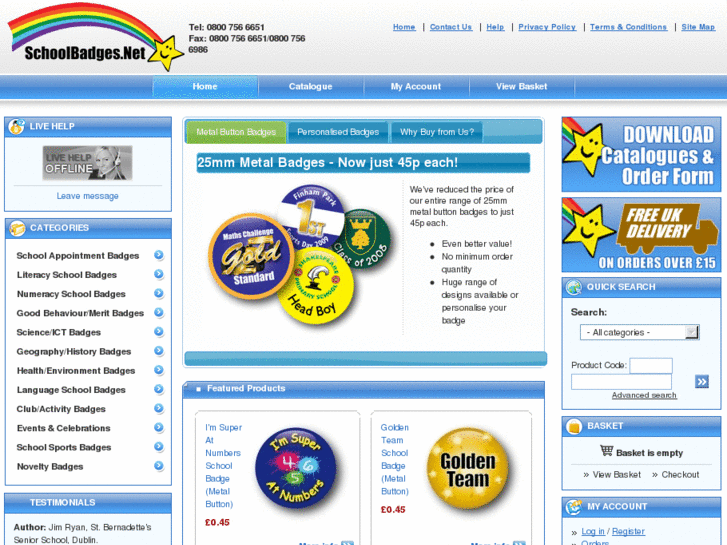Switch to the Personalised Badges tab
Image resolution: width=727 pixels, height=545 pixels.
point(338,132)
